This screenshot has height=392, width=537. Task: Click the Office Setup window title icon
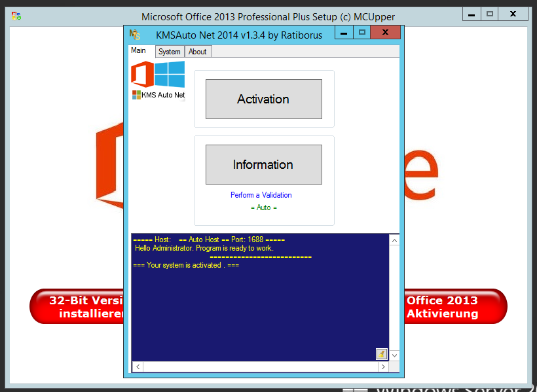pyautogui.click(x=16, y=16)
